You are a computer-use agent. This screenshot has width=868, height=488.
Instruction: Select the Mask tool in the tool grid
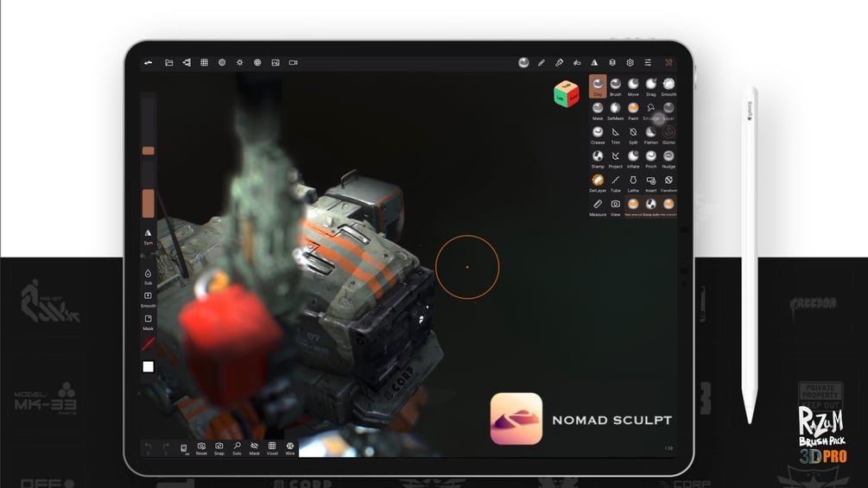(598, 110)
